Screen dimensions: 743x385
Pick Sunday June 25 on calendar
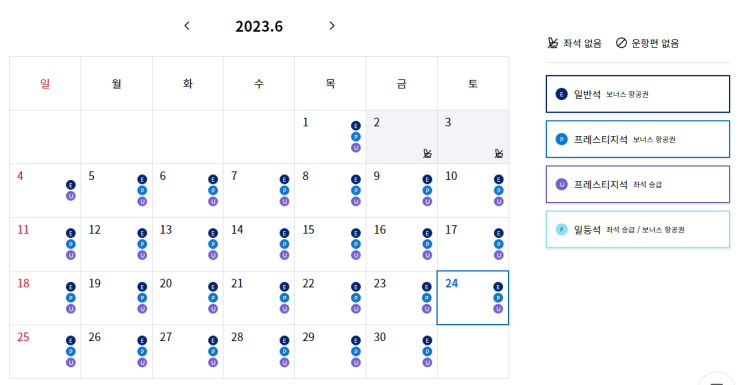coord(45,351)
